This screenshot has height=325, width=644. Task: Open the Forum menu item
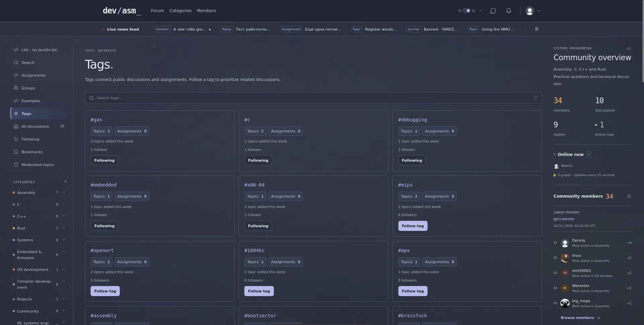(157, 11)
